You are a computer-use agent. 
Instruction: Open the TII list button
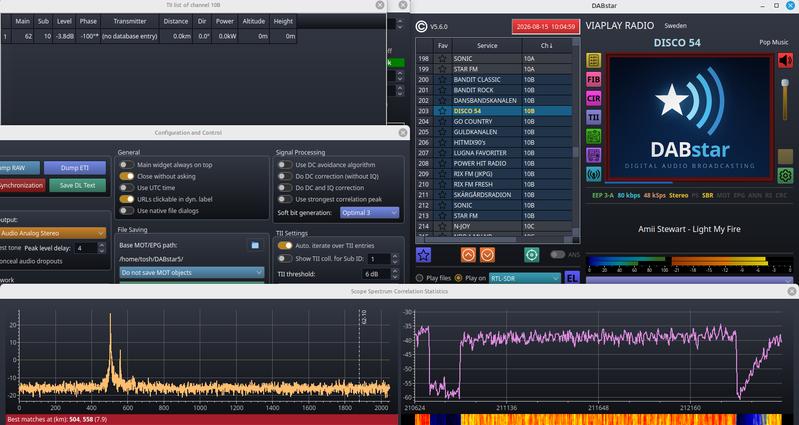click(593, 117)
